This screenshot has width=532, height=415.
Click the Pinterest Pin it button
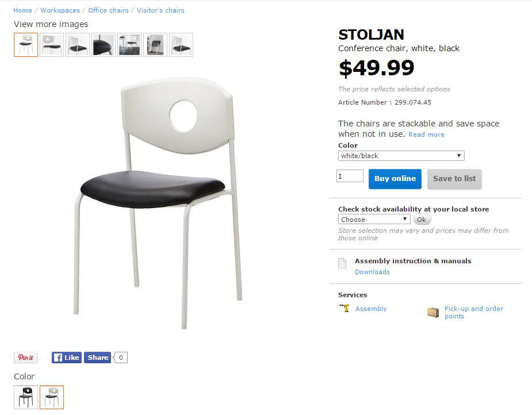click(x=25, y=358)
